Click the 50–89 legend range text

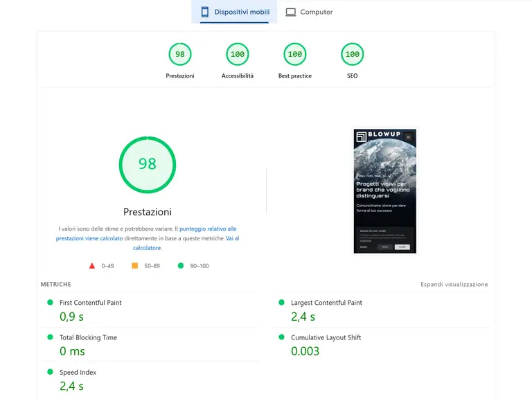pyautogui.click(x=152, y=266)
